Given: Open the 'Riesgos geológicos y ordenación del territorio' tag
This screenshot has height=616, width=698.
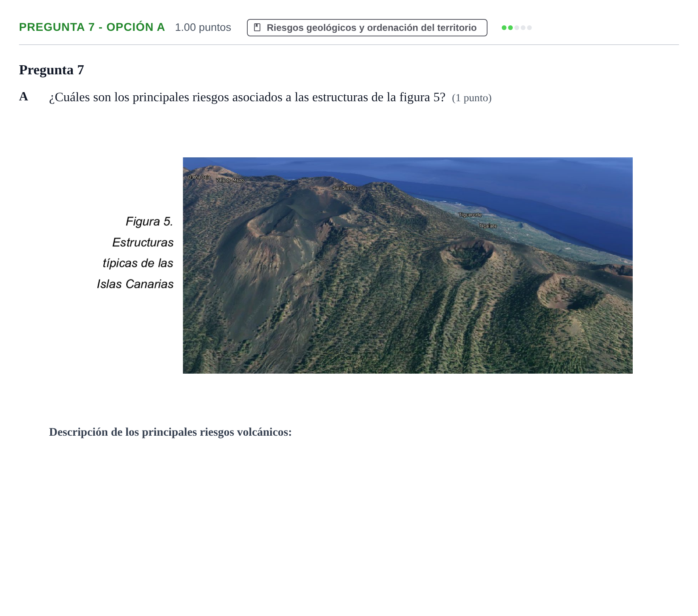Looking at the screenshot, I should [367, 28].
